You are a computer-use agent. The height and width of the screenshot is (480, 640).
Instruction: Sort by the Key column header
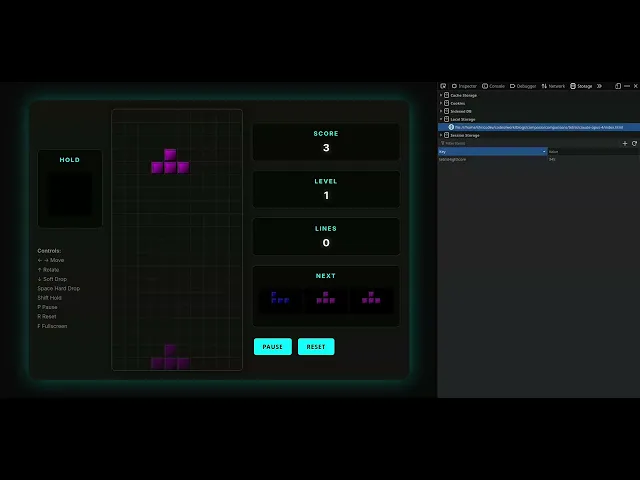coord(493,151)
